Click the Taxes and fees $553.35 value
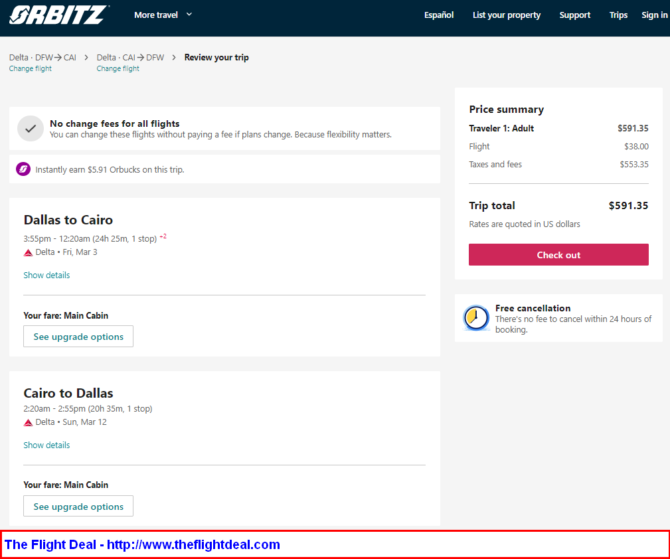The height and width of the screenshot is (559, 670). 634,165
